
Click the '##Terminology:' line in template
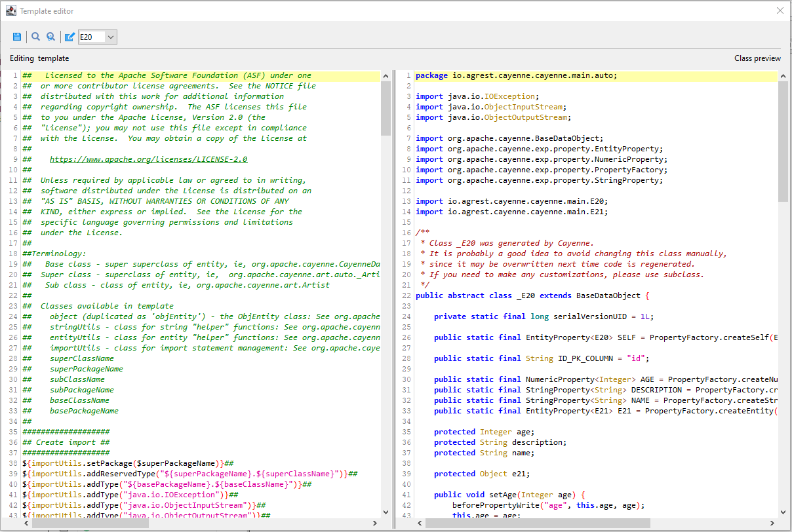click(x=54, y=254)
